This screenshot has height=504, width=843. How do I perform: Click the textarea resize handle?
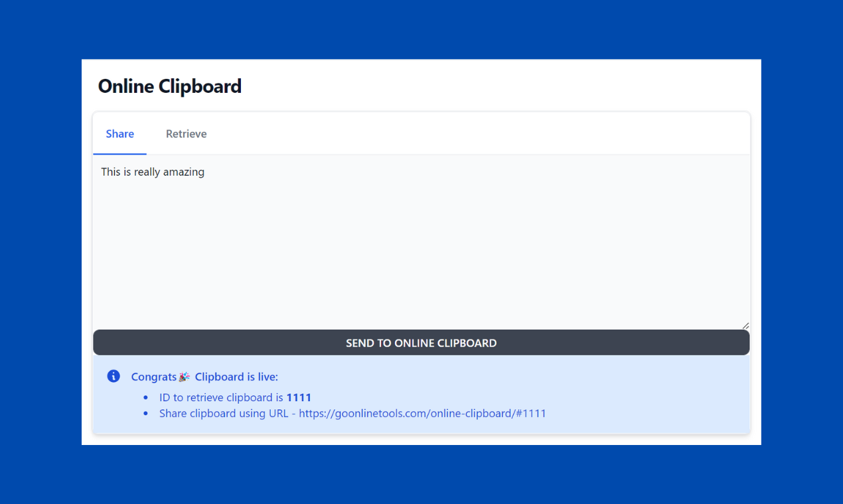(745, 324)
